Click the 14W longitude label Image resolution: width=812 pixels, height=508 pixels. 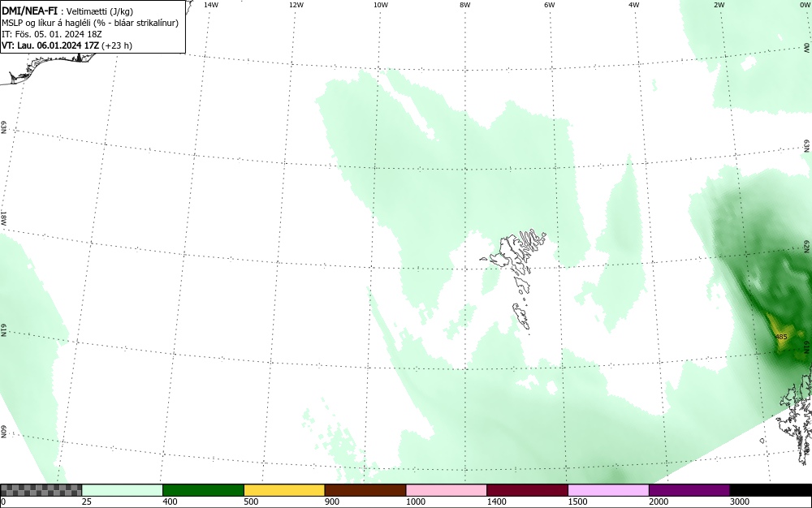[x=211, y=5]
